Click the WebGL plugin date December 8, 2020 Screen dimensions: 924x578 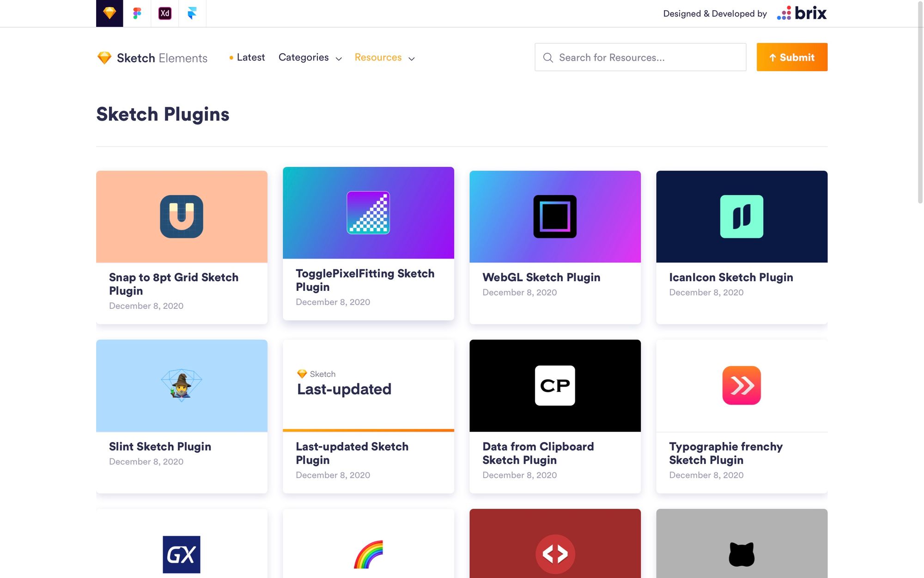pyautogui.click(x=520, y=292)
